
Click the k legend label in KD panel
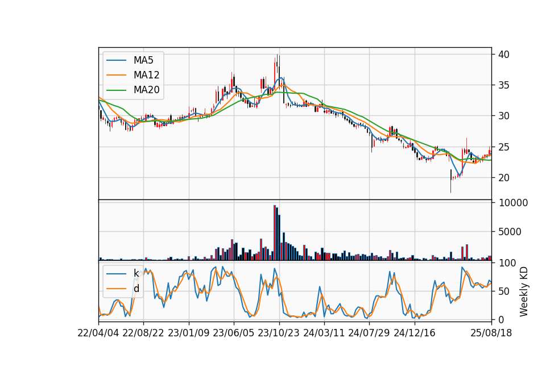click(136, 273)
